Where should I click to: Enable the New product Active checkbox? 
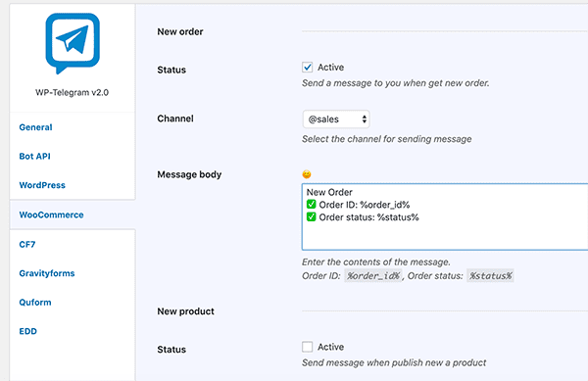pos(307,347)
